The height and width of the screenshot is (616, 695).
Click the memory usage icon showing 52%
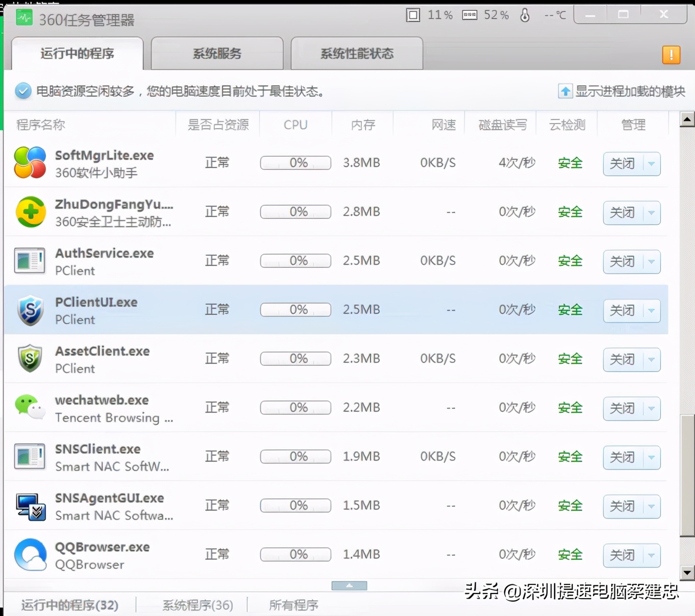click(x=469, y=15)
